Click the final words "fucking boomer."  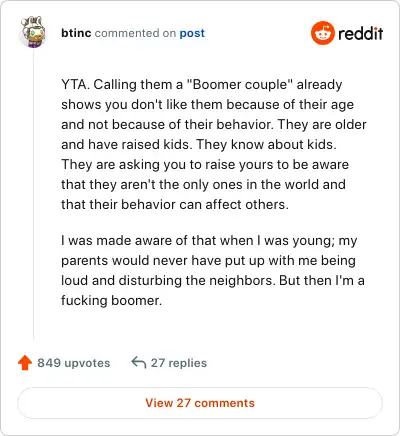tap(111, 300)
